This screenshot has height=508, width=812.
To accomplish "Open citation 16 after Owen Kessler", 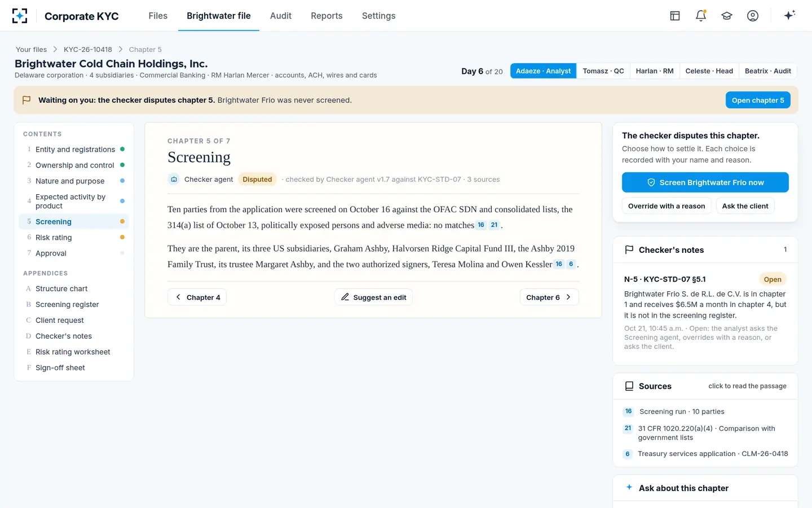I will (559, 264).
